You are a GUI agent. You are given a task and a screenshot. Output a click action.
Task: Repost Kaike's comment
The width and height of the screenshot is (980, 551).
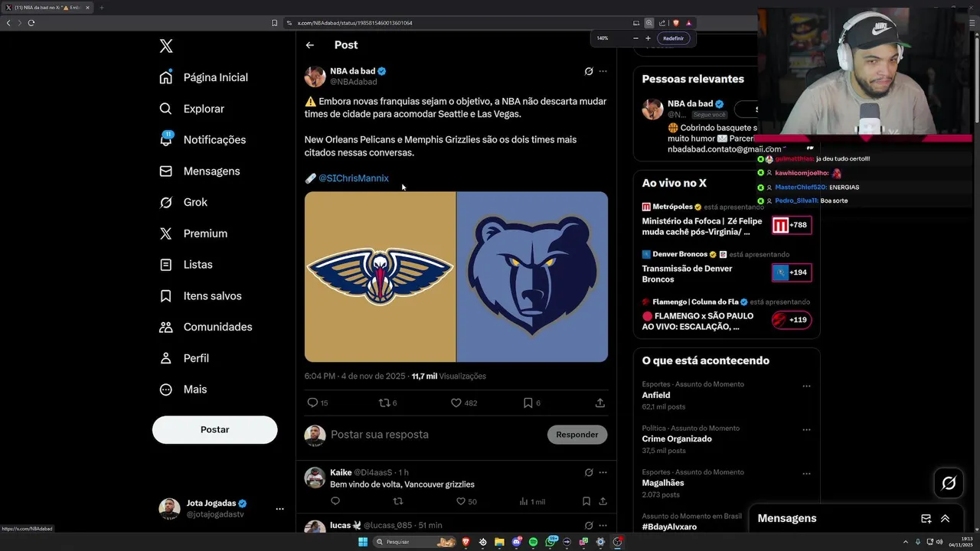click(397, 501)
